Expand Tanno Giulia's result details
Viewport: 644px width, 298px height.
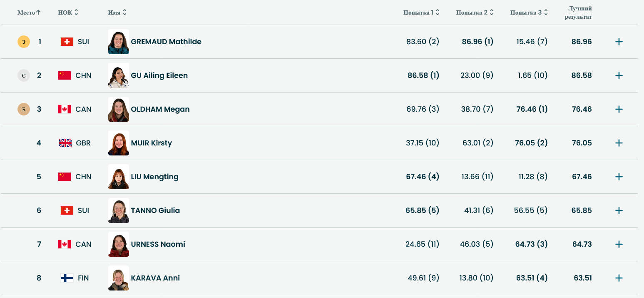coord(619,210)
